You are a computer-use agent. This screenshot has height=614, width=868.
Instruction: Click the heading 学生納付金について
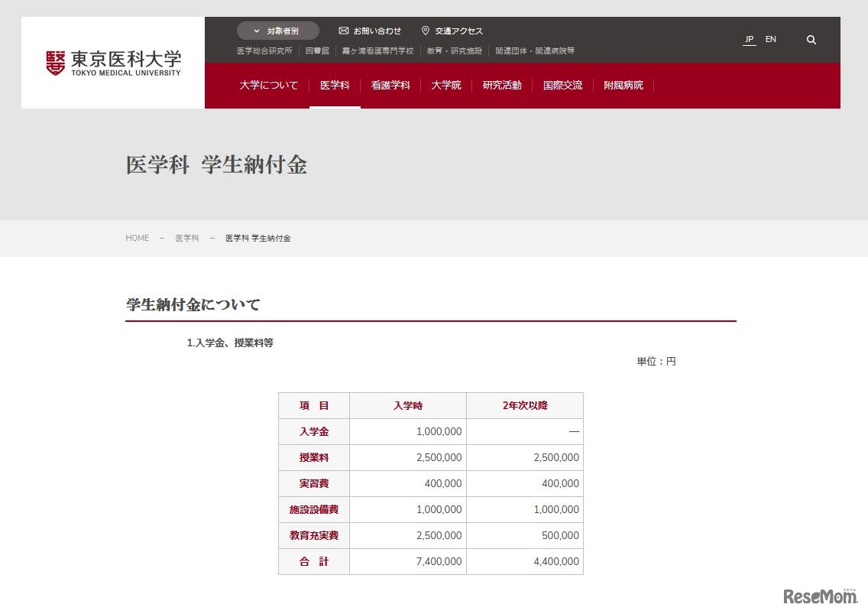point(193,304)
